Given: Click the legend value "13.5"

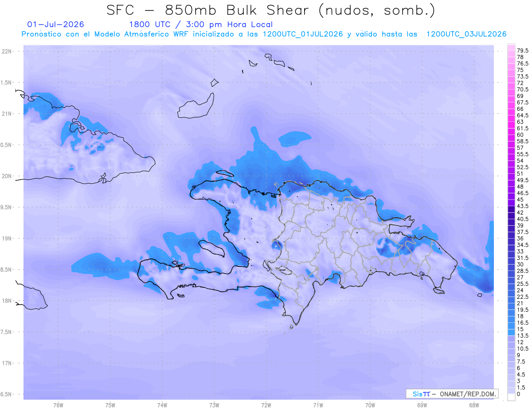Looking at the screenshot, I should click(x=522, y=335).
